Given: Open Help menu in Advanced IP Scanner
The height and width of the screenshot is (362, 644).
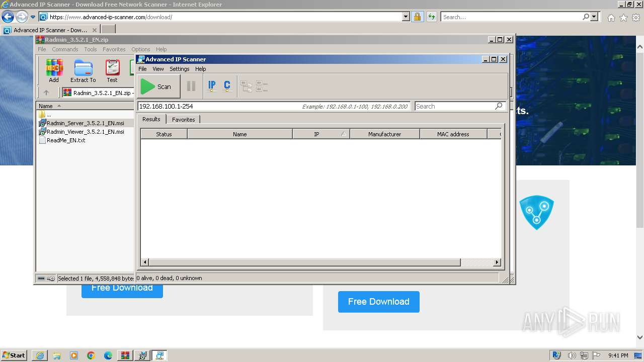Looking at the screenshot, I should pos(200,69).
